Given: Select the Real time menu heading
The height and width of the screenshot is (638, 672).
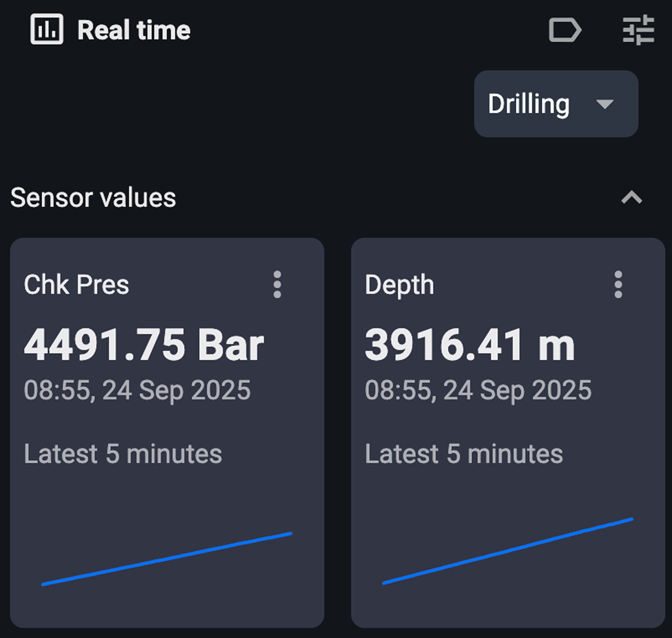Looking at the screenshot, I should (x=134, y=29).
